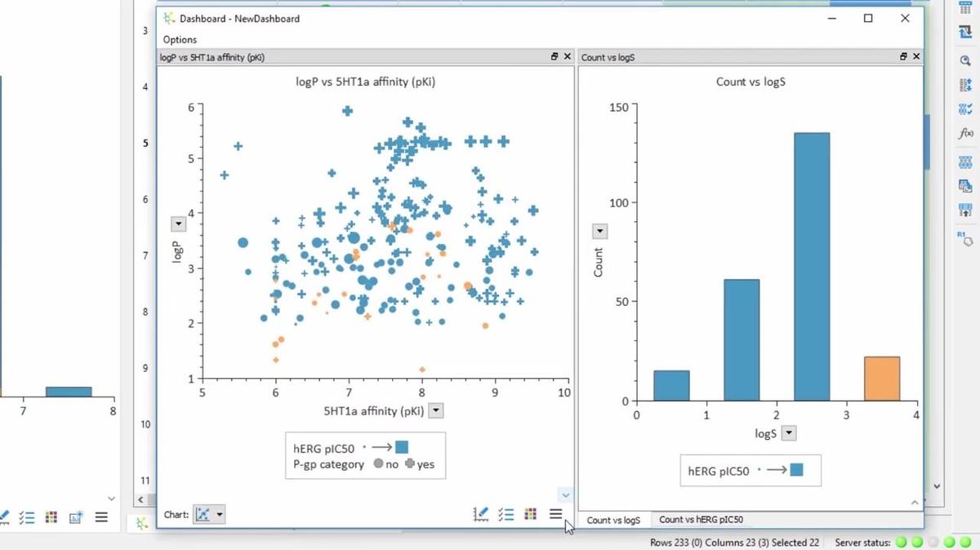Select the legend checklist icon below the scatter plot

tap(506, 514)
